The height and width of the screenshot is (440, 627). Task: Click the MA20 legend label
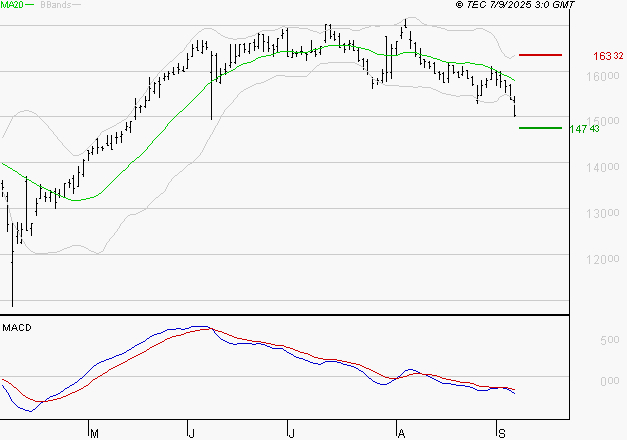tap(12, 5)
